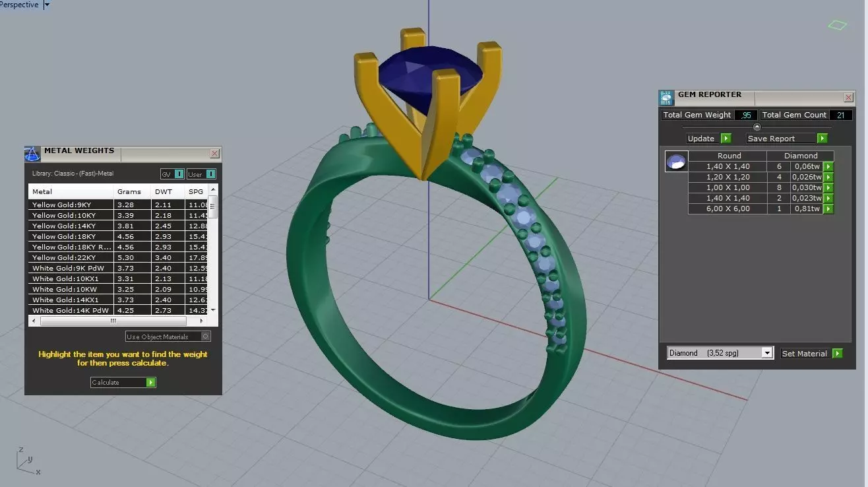868x487 pixels.
Task: Sort by the Grams column header
Action: pyautogui.click(x=132, y=192)
